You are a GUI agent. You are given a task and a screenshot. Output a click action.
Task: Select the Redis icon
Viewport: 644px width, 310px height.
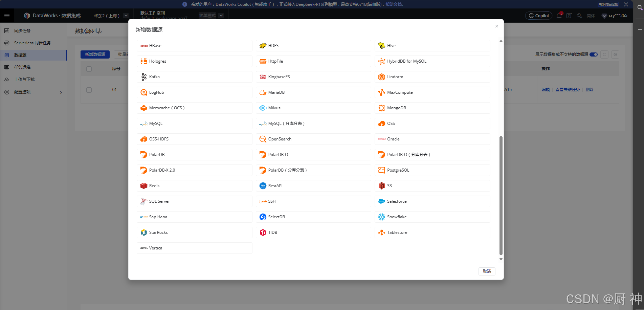(144, 186)
